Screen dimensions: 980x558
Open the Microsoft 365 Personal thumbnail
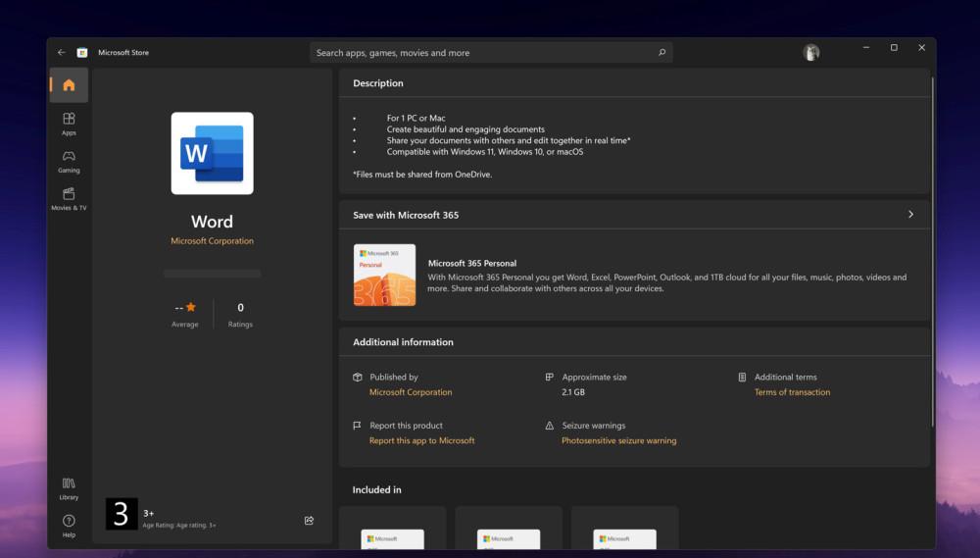click(384, 276)
